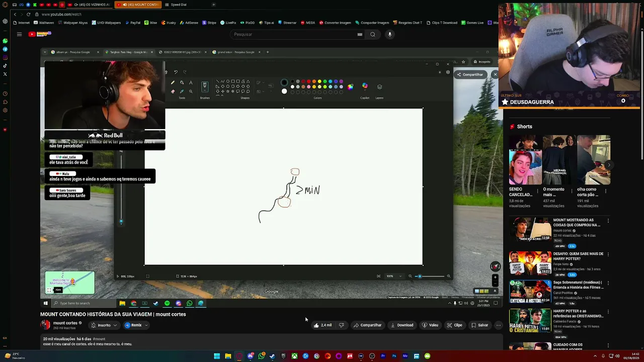Open AdSense bookmark
Image resolution: width=644 pixels, height=362 pixels.
pos(189,23)
